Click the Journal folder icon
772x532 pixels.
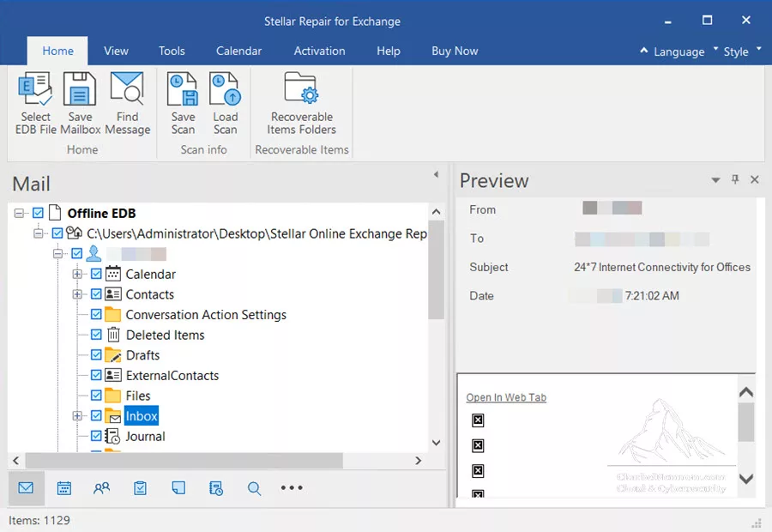coord(112,437)
